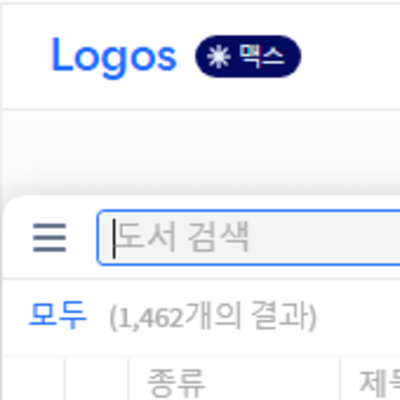
Task: Click the first narrow blank column header
Action: coord(33,379)
